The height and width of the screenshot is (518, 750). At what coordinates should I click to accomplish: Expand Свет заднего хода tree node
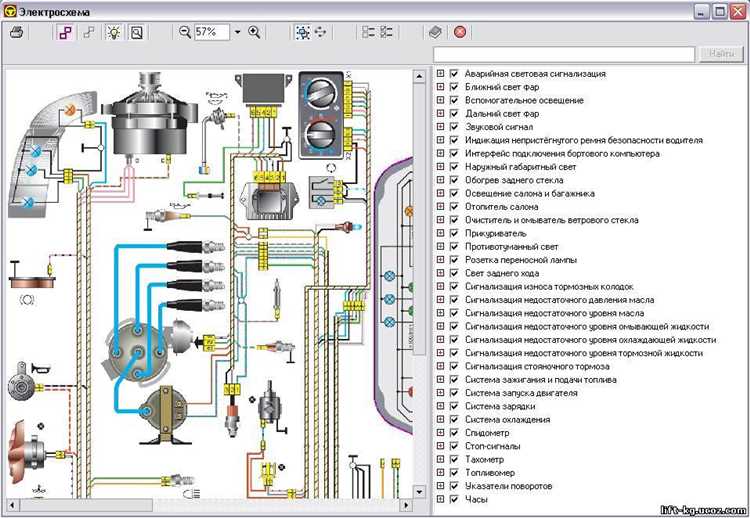coord(440,273)
